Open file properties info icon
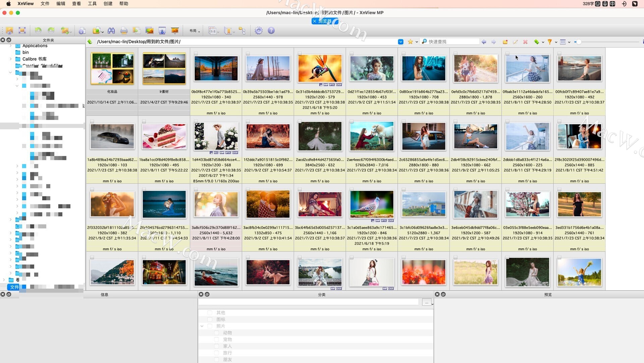644x363 pixels. pyautogui.click(x=82, y=31)
